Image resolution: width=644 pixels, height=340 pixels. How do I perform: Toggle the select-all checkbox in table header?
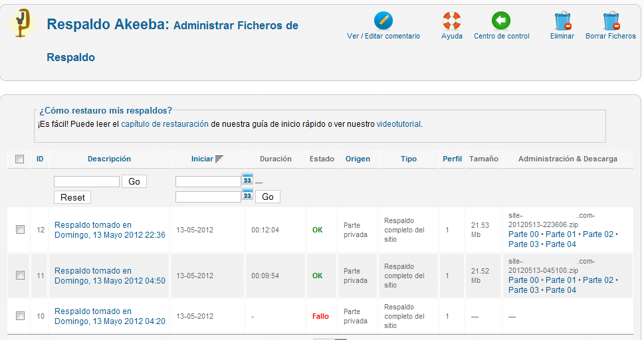point(19,159)
